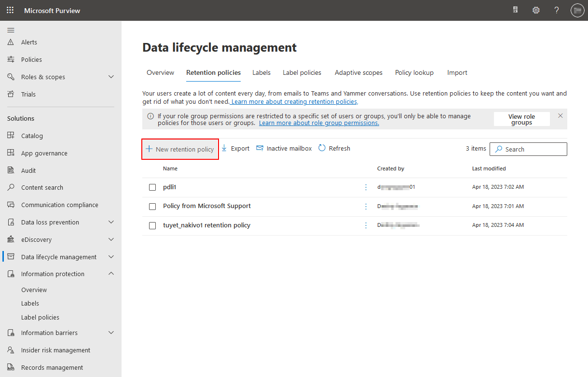This screenshot has height=377, width=588.
Task: Click the Catalog grid icon
Action: 11,136
